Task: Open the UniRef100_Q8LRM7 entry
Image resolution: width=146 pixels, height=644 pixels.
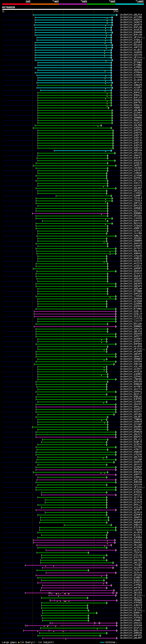Action: tap(131, 638)
